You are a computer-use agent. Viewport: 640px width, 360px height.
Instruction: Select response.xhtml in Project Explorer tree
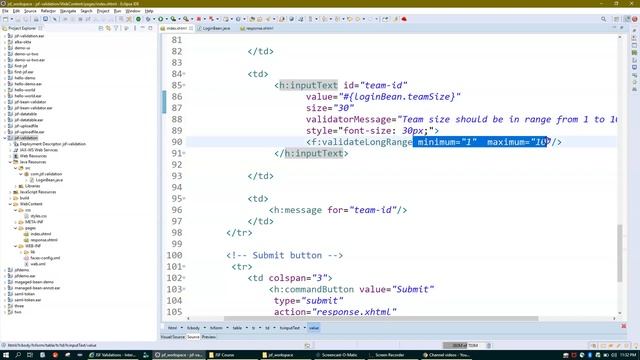[43, 240]
